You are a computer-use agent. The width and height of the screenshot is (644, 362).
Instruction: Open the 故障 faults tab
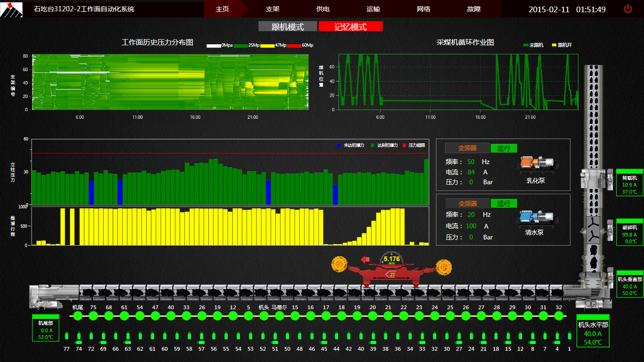[x=474, y=9]
